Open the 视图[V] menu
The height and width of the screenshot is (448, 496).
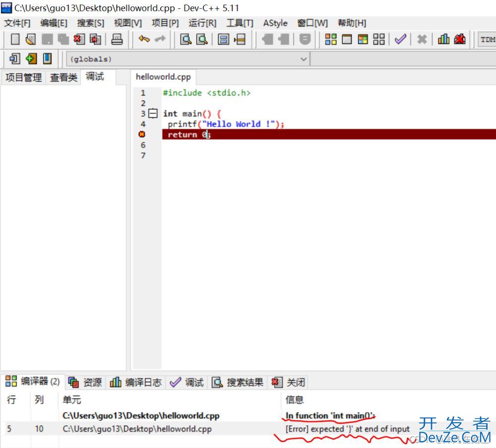point(128,23)
